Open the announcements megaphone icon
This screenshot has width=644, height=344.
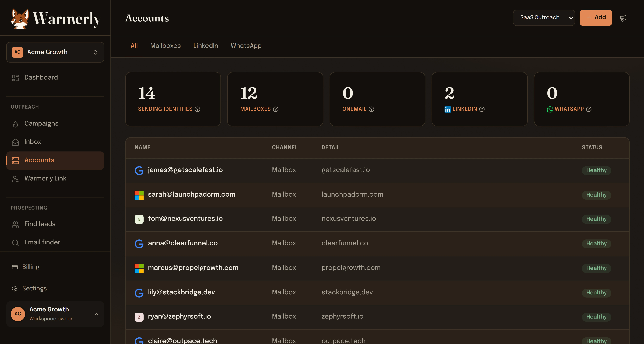pyautogui.click(x=623, y=18)
